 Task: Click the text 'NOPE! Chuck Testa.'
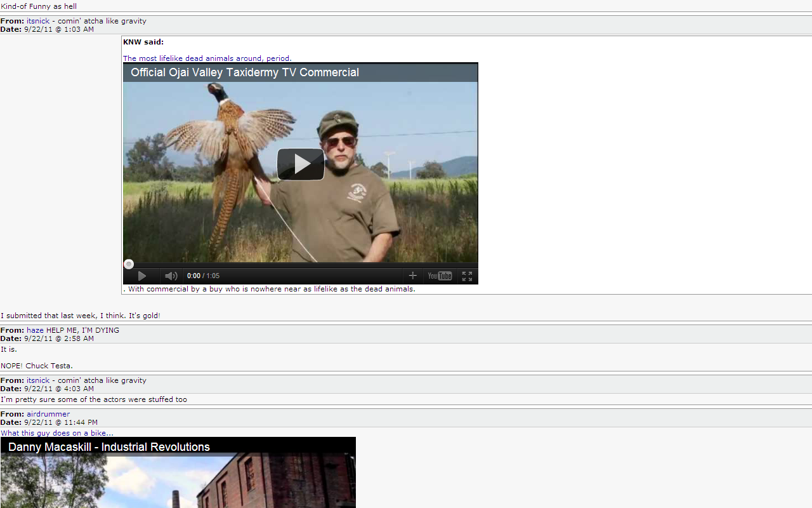pos(37,366)
